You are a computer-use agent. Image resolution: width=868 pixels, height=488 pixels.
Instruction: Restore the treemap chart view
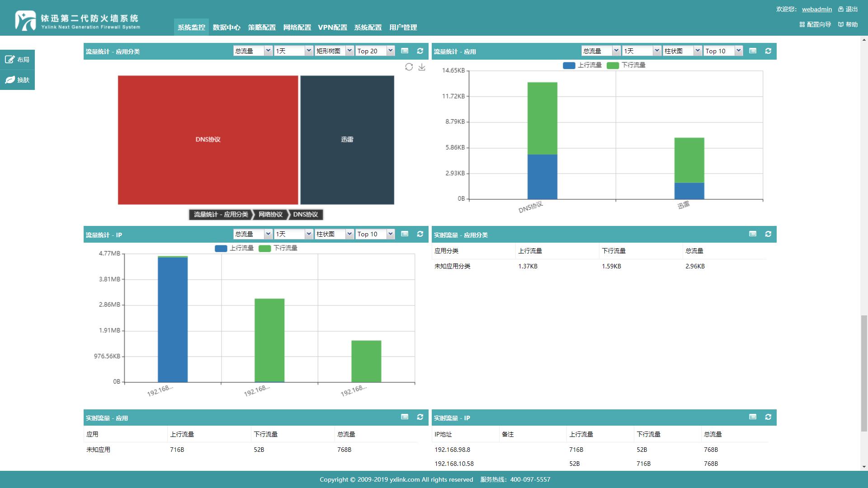409,67
